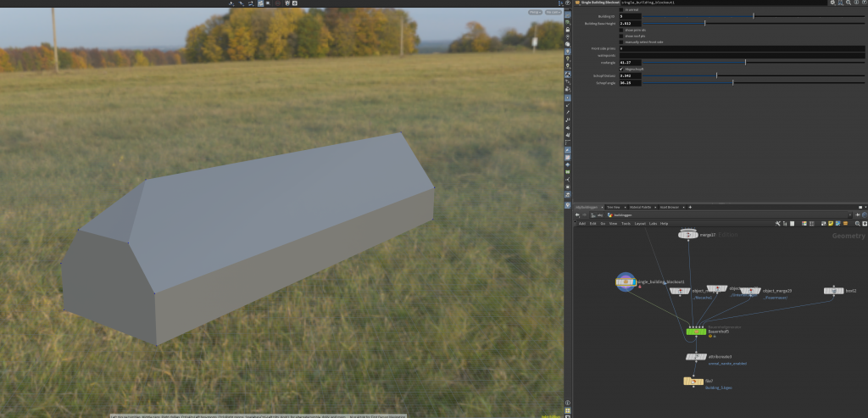868x418 pixels.
Task: Select the attribcreate3 node
Action: 696,357
